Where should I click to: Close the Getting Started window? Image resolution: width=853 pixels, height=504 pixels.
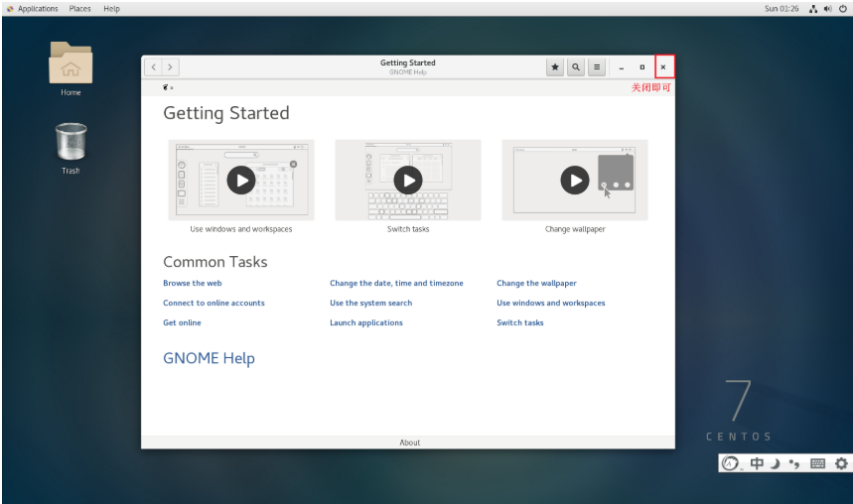663,67
